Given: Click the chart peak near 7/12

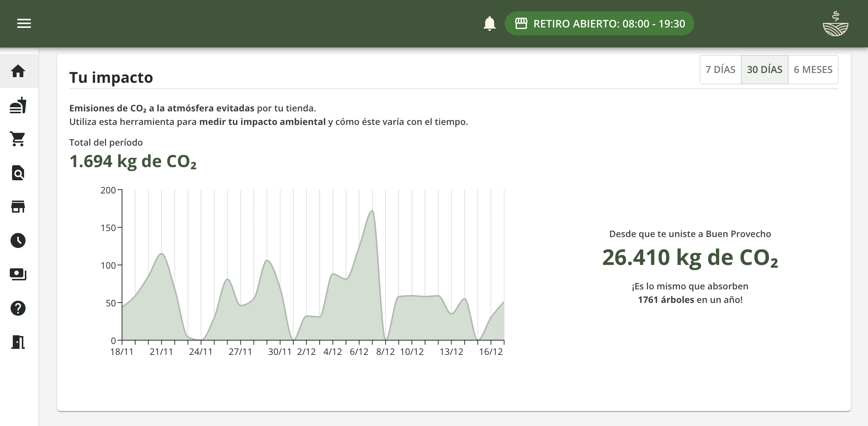Looking at the screenshot, I should (372, 211).
